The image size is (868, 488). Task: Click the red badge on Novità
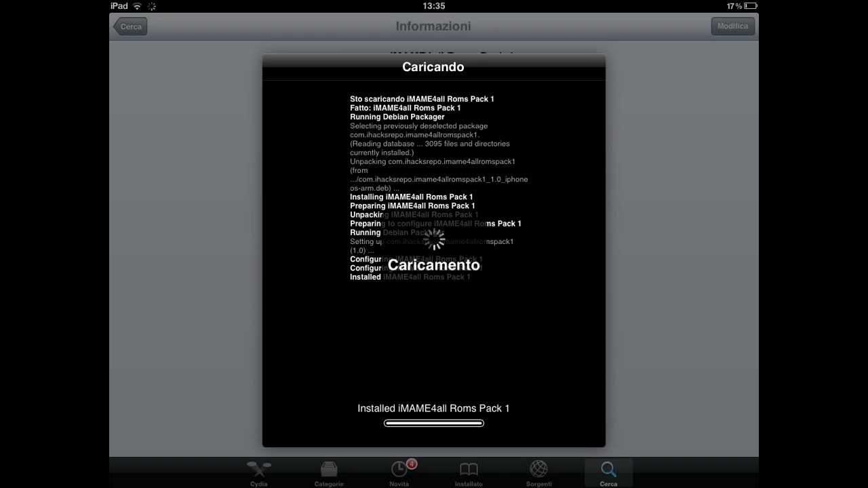(x=412, y=464)
